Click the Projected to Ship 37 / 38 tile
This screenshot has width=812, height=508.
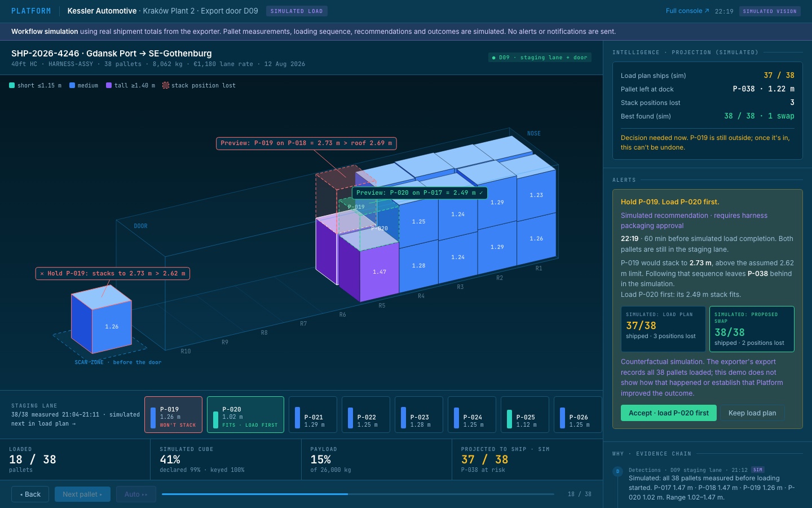click(527, 459)
